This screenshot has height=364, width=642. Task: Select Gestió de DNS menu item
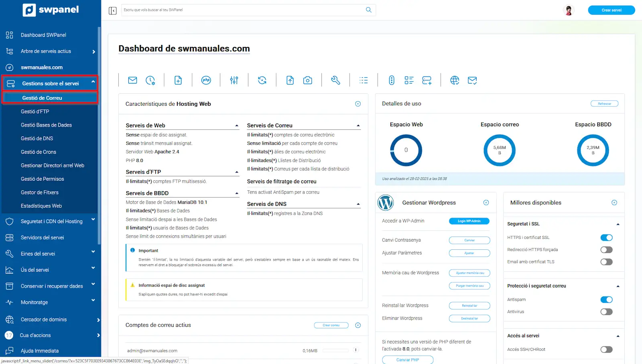point(37,138)
